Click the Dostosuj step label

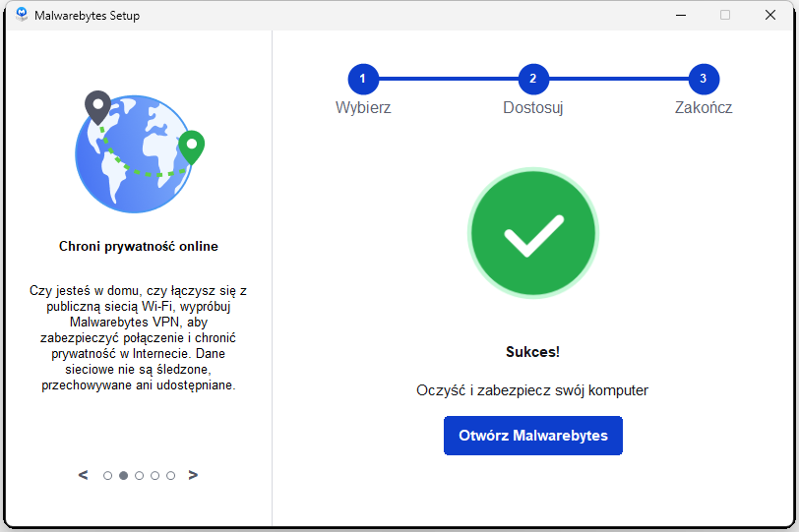tap(533, 108)
